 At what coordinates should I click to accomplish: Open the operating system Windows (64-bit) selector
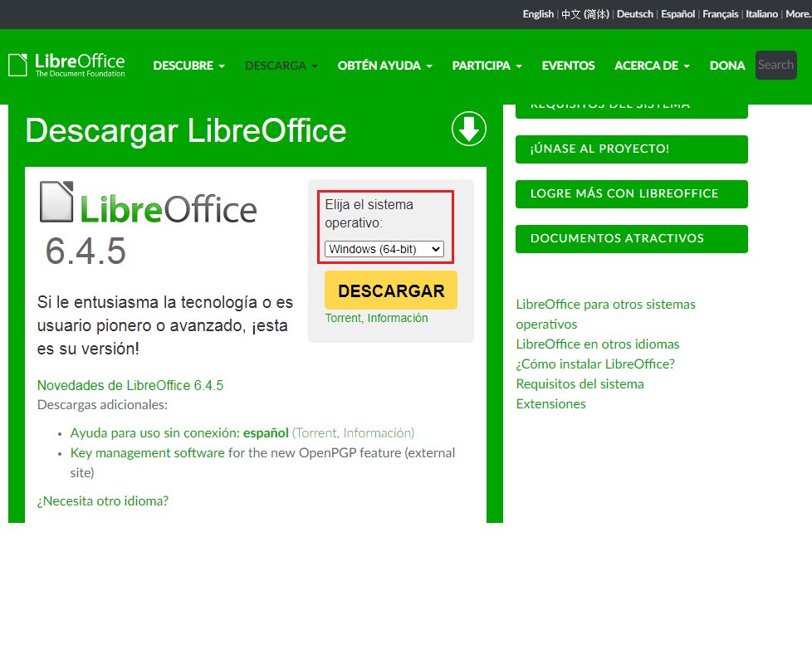384,249
